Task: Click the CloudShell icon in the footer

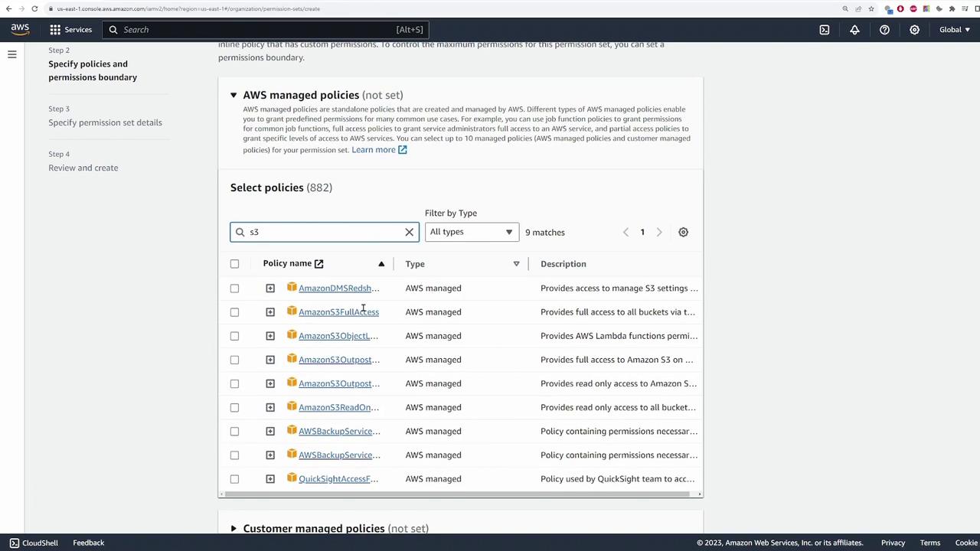Action: coord(14,543)
